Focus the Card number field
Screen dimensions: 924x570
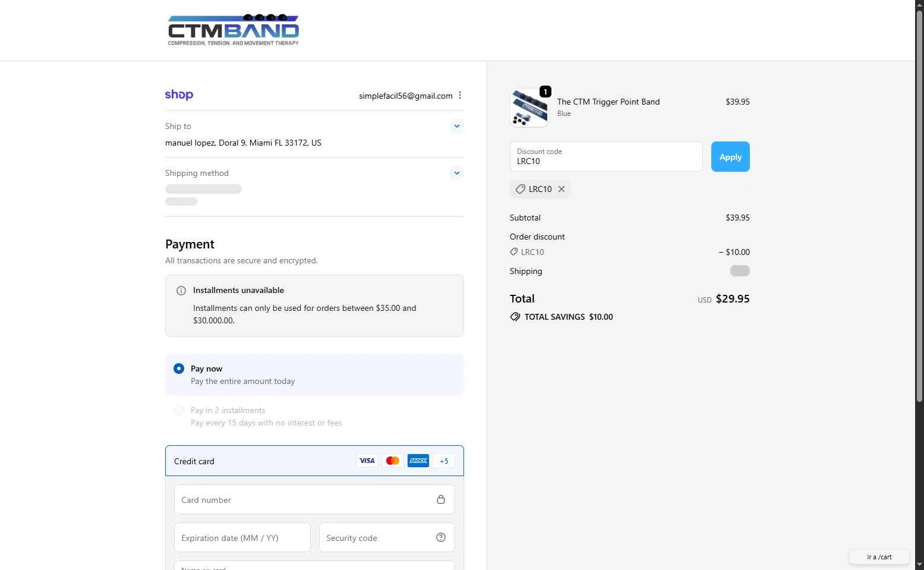[314, 499]
